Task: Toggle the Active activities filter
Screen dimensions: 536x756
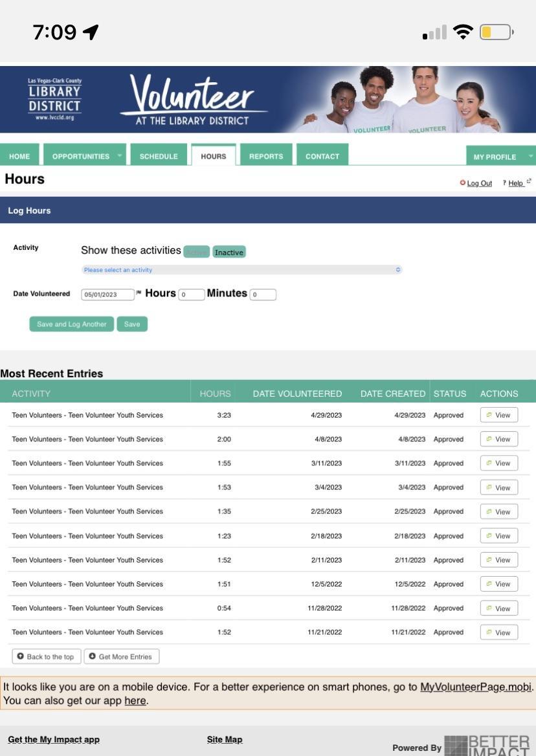Action: [x=196, y=252]
